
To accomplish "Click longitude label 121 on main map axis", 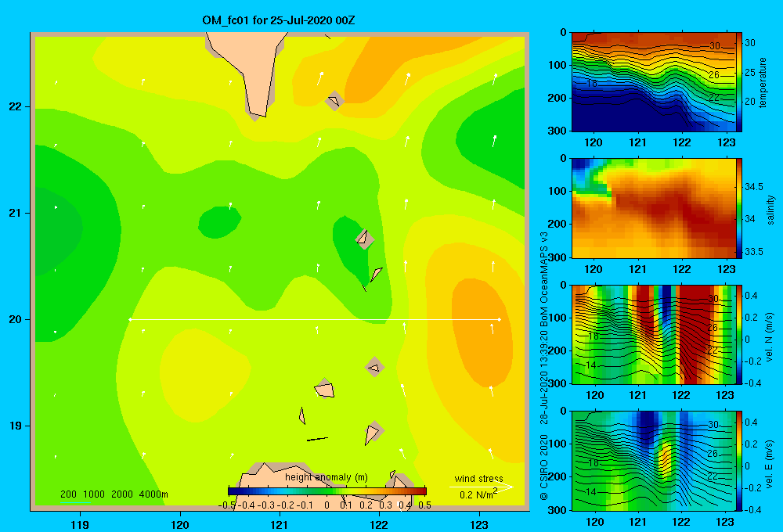I will coord(280,524).
